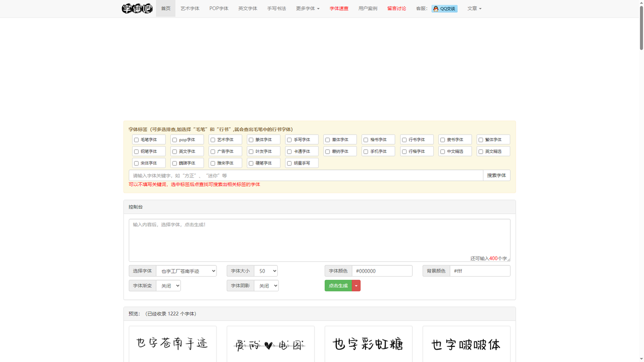Enable the 魏碑字体 checkbox
The image size is (644, 362).
coord(174,163)
